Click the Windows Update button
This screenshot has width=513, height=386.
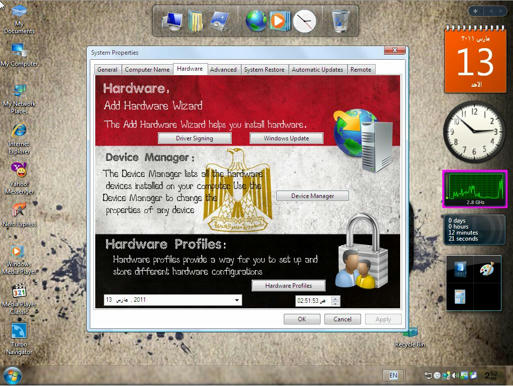tap(286, 138)
